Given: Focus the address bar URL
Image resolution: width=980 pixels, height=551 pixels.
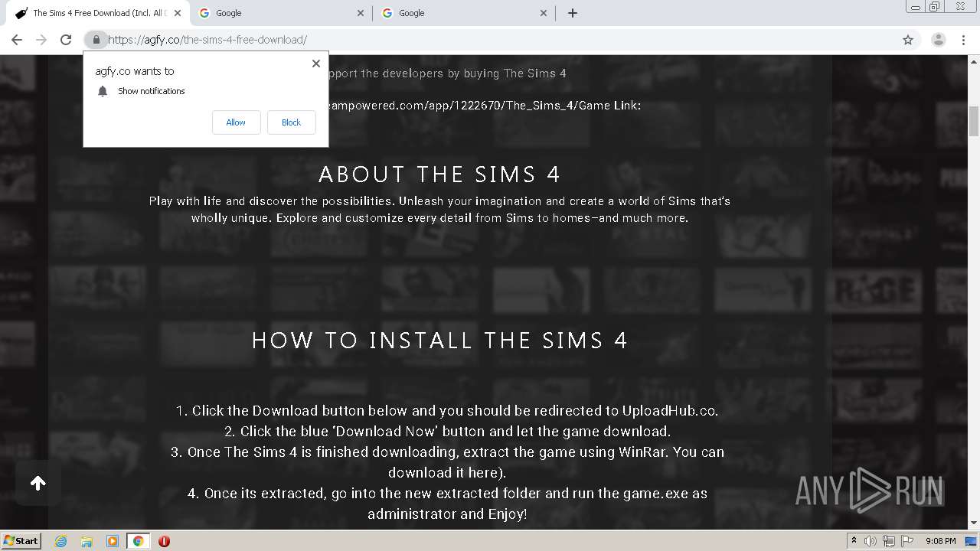Looking at the screenshot, I should (x=207, y=40).
